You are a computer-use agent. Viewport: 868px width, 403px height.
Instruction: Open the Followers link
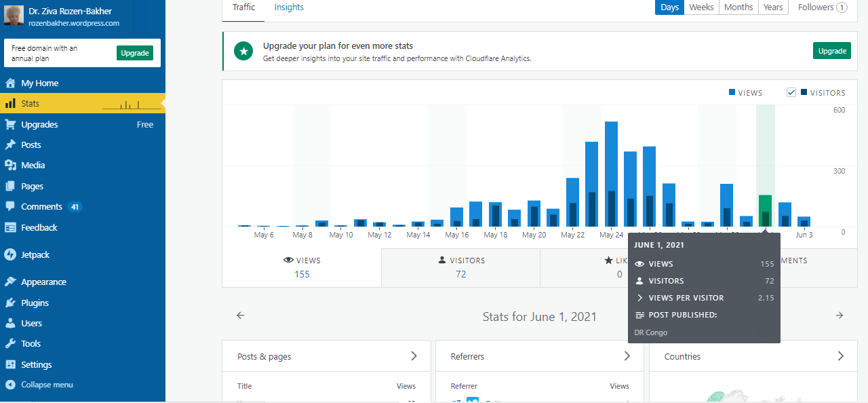(823, 7)
